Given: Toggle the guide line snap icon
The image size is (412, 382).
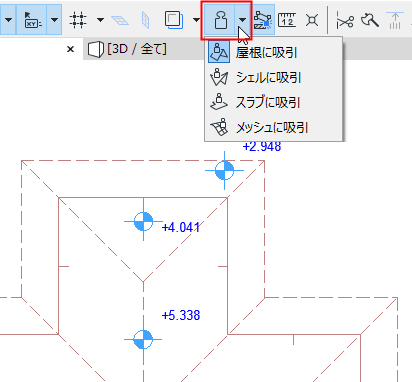Looking at the screenshot, I should click(x=263, y=20).
